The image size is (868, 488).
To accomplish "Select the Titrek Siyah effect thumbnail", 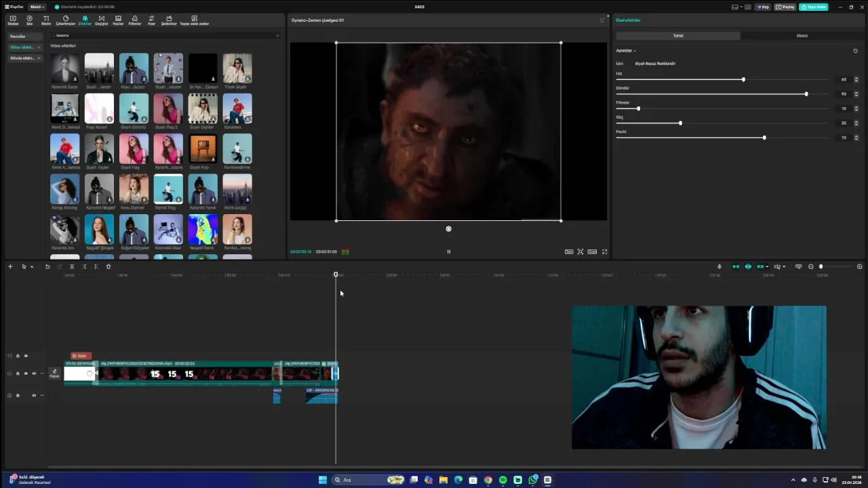I will (x=237, y=68).
